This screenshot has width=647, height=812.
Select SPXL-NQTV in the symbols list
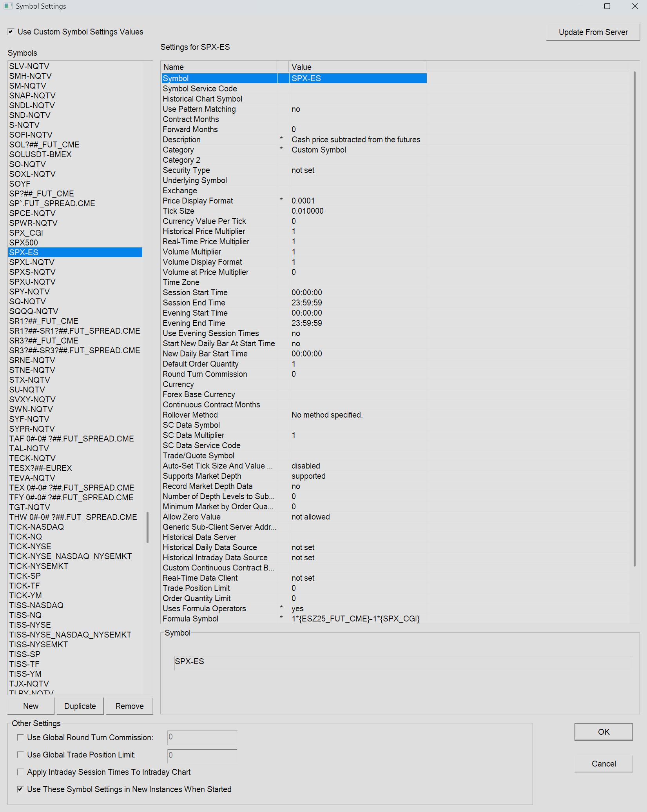(x=75, y=262)
